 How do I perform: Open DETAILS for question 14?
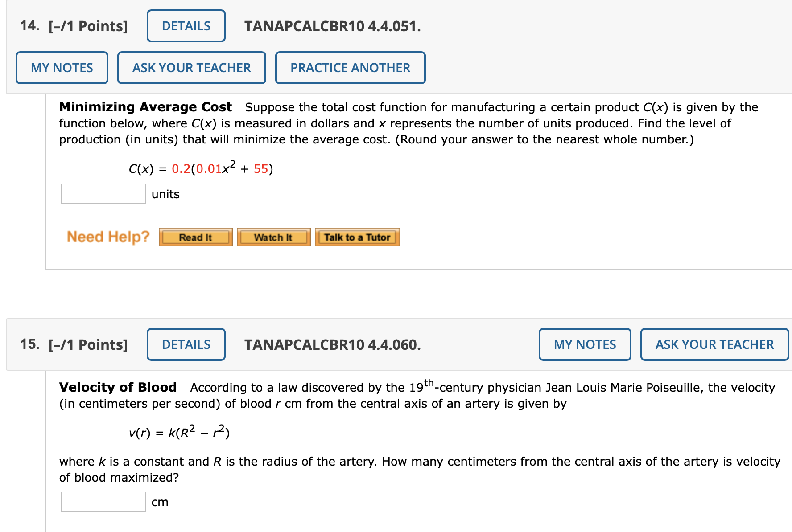pos(186,26)
